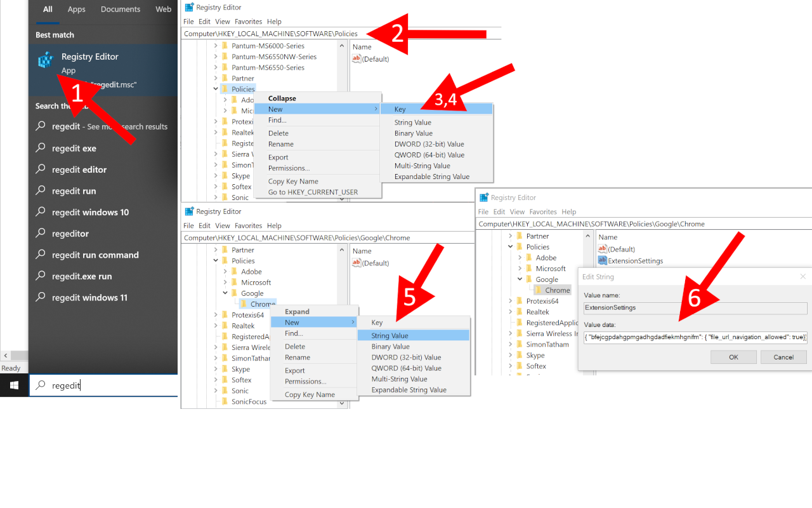Click the (Default) value icon in top window

357,59
